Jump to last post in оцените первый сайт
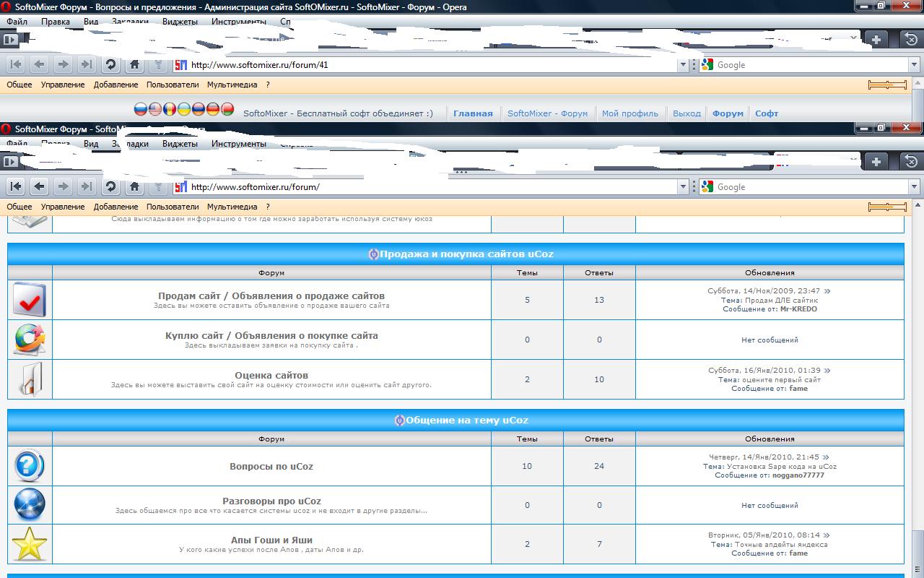Viewport: 924px width, 578px height. 826,371
